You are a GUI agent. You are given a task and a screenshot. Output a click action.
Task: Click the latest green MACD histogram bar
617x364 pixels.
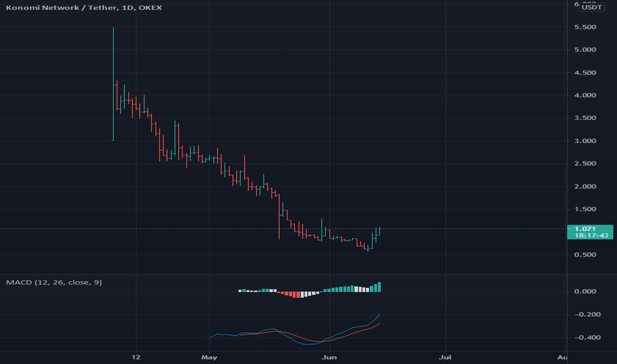pyautogui.click(x=379, y=287)
